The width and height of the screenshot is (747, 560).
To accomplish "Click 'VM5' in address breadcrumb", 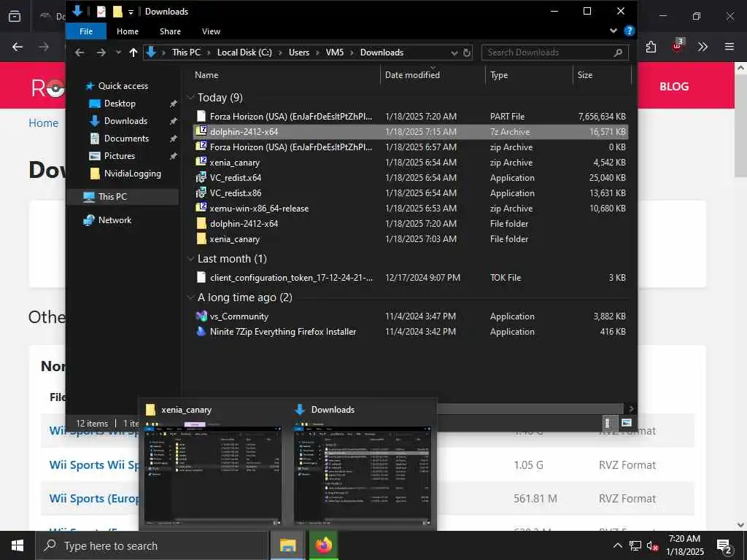I will click(334, 52).
